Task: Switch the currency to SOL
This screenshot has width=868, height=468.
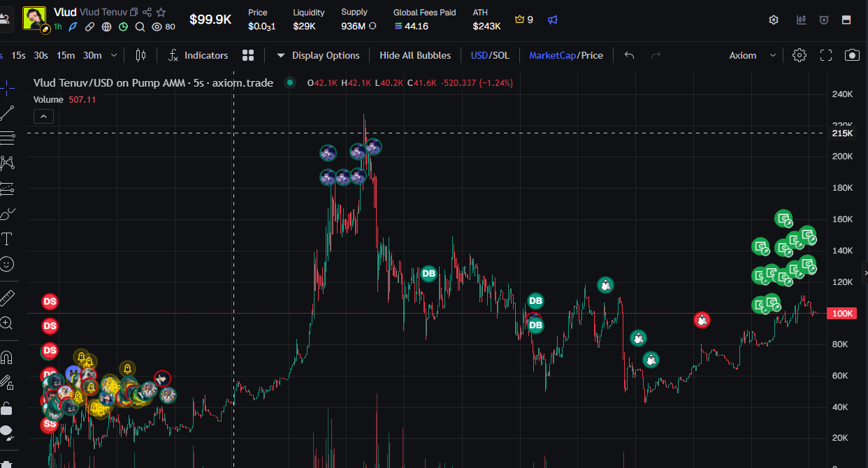Action: pos(500,55)
